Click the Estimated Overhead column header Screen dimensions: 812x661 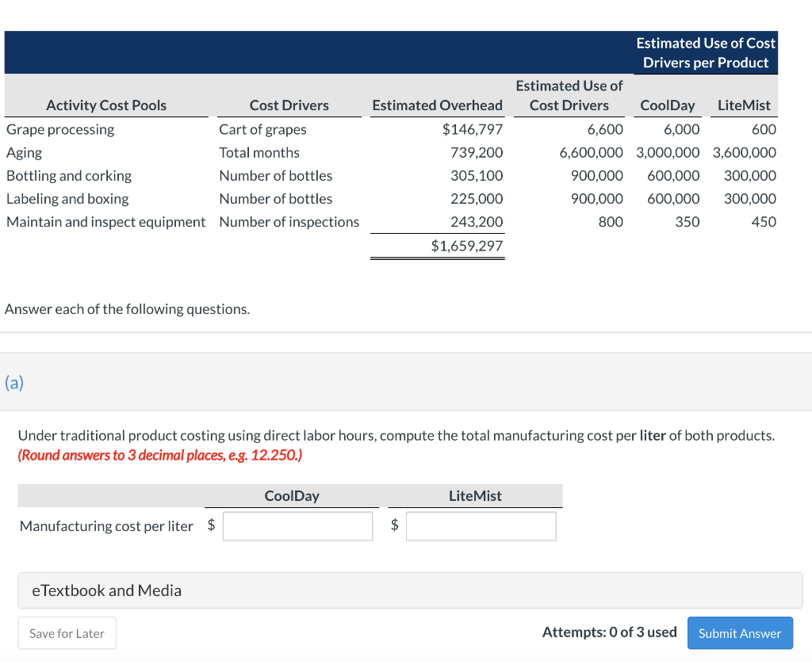(437, 105)
